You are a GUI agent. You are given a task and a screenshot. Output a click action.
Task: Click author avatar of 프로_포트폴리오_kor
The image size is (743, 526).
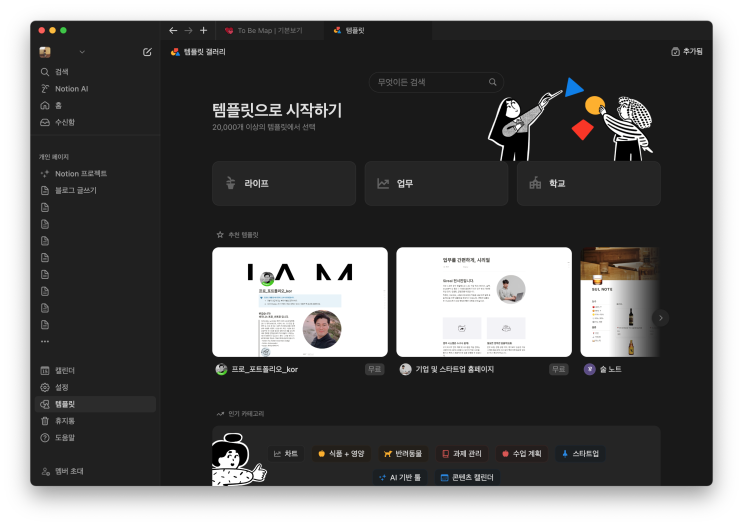(221, 369)
